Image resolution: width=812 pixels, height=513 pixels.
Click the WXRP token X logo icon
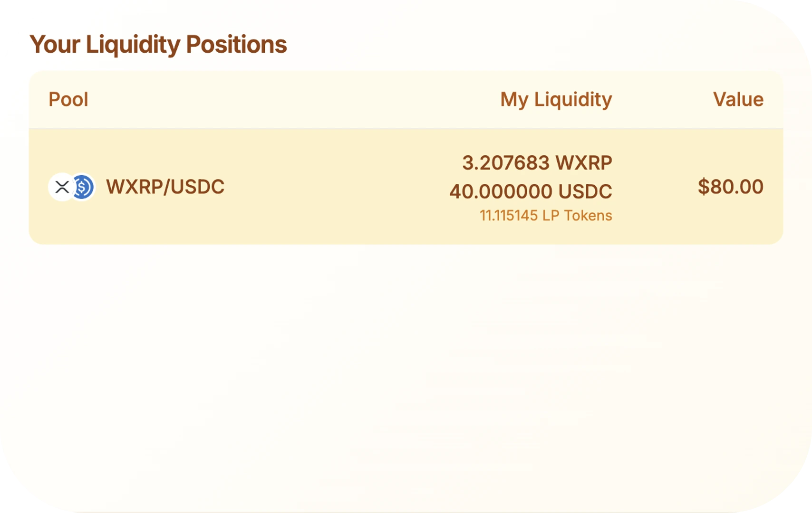(x=62, y=187)
